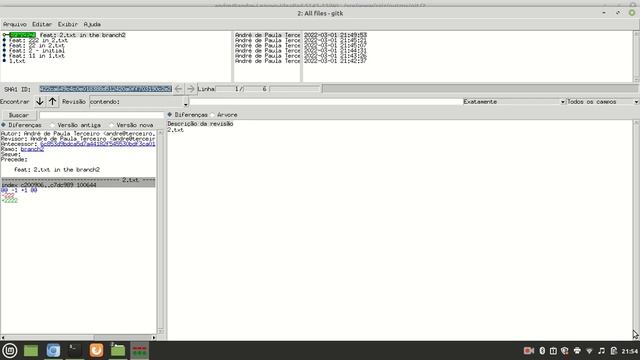Image resolution: width=640 pixels, height=360 pixels.
Task: Find previous commit with up arrow
Action: pyautogui.click(x=53, y=102)
